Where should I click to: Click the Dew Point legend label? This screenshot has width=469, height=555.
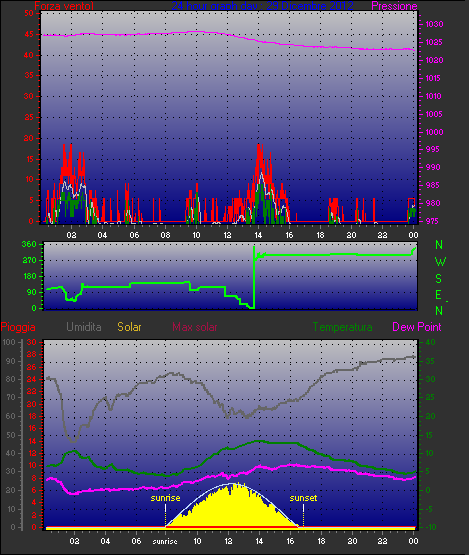417,327
